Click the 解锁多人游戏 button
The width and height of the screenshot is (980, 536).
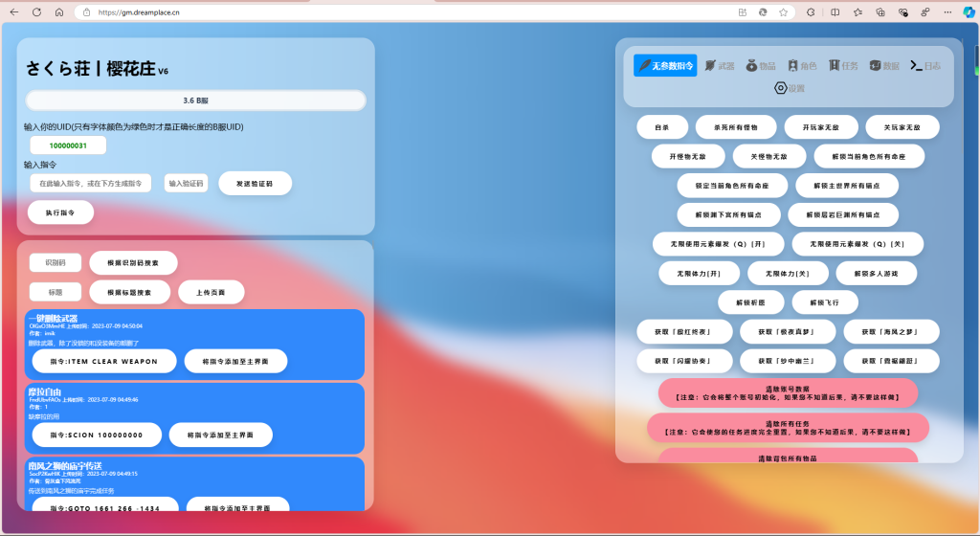point(877,274)
